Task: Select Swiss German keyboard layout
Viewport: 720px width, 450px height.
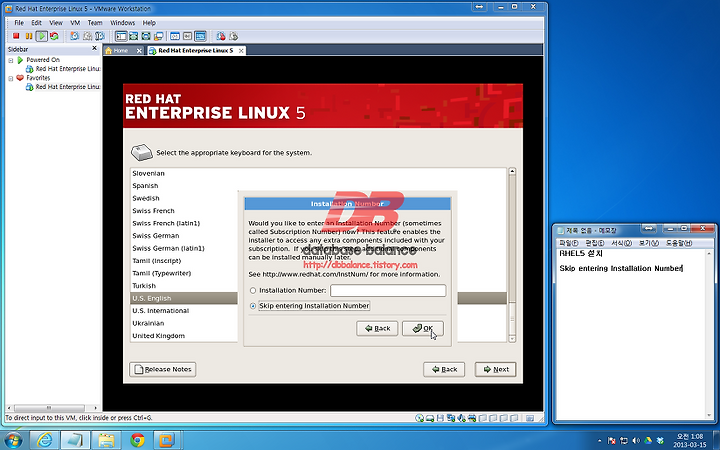Action: 156,236
